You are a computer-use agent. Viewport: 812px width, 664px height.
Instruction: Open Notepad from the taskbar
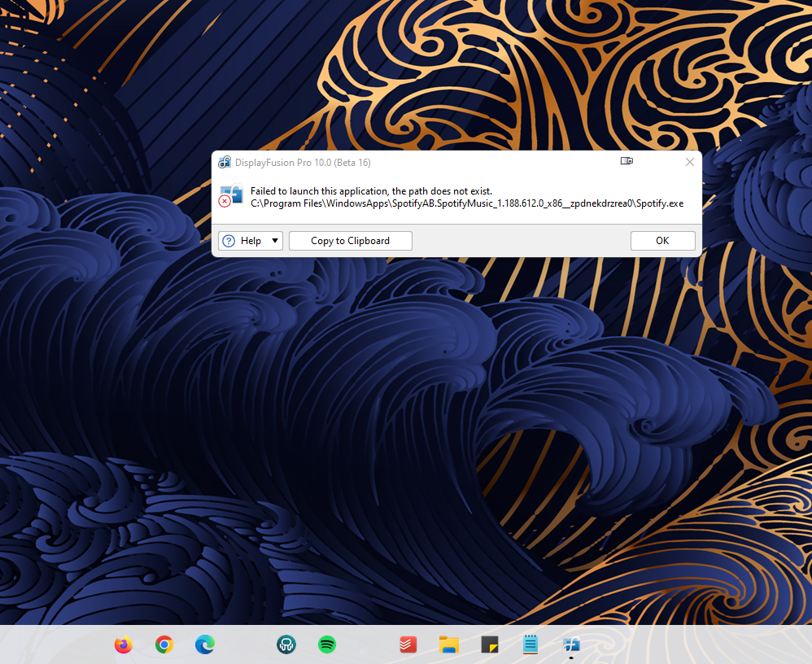(x=530, y=645)
